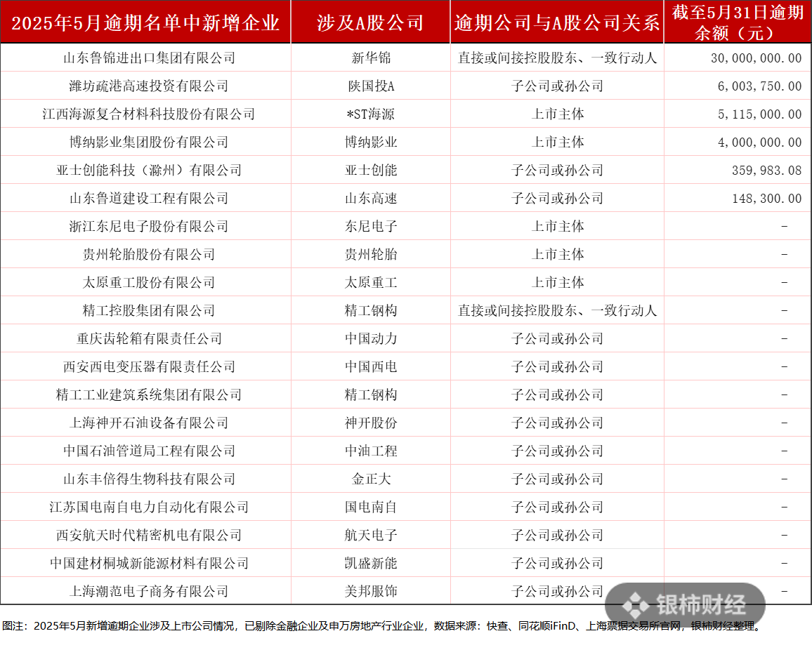Click the 山东高速 cell
This screenshot has height=650, width=812.
pyautogui.click(x=370, y=198)
